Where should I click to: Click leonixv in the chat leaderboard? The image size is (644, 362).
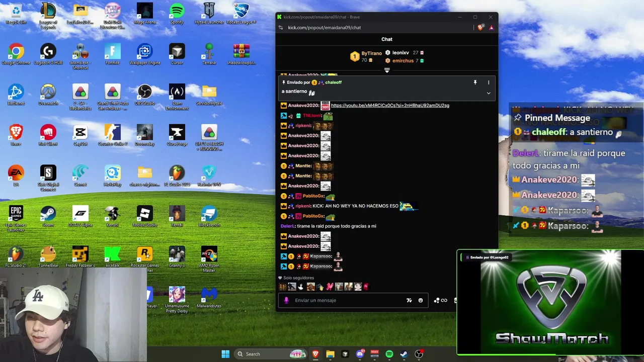(400, 53)
